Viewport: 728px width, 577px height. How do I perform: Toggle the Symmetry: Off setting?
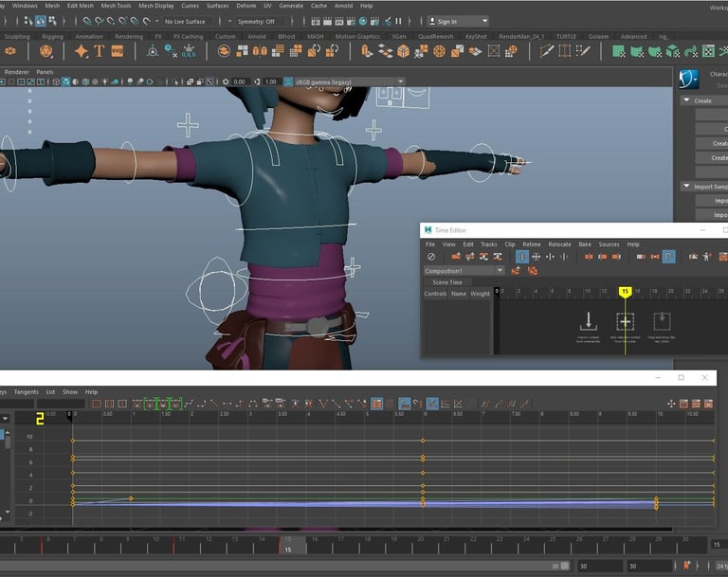(256, 21)
